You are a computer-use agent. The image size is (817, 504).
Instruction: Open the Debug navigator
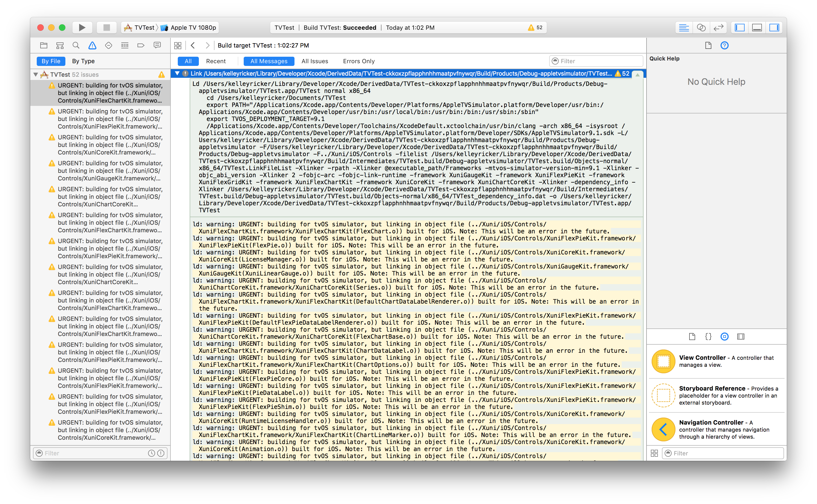click(x=125, y=45)
